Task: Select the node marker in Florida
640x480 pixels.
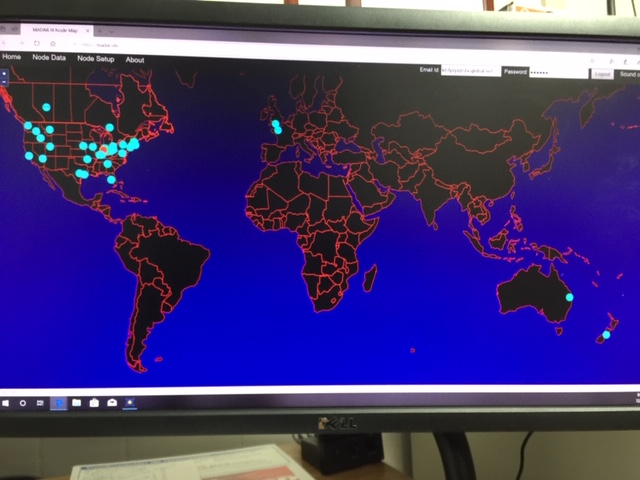Action: click(111, 180)
